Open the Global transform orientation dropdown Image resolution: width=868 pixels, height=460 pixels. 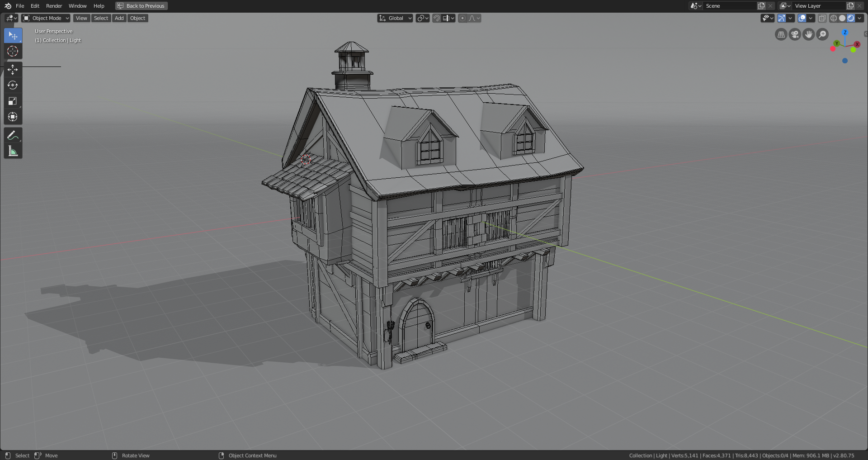395,18
